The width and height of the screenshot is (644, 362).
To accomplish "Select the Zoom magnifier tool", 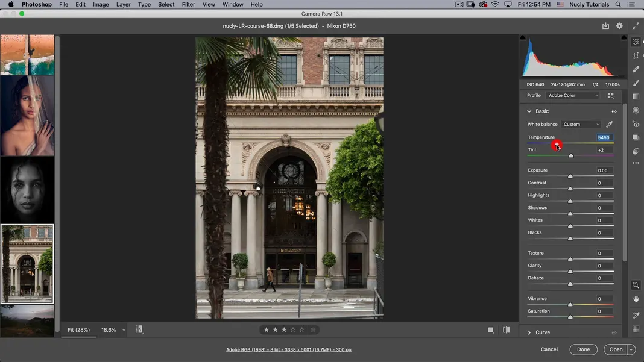I will click(636, 285).
